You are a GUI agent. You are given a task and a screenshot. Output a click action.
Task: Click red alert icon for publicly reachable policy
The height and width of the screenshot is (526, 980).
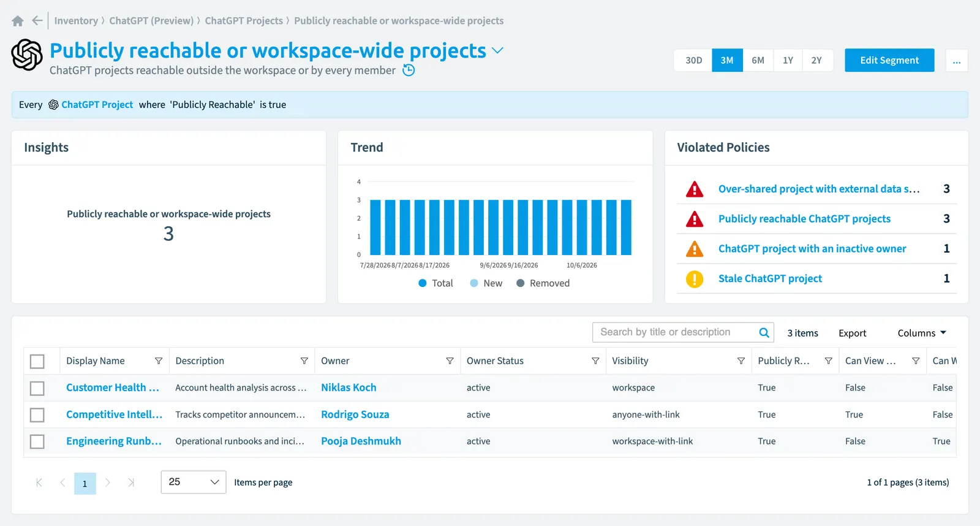[x=695, y=219]
